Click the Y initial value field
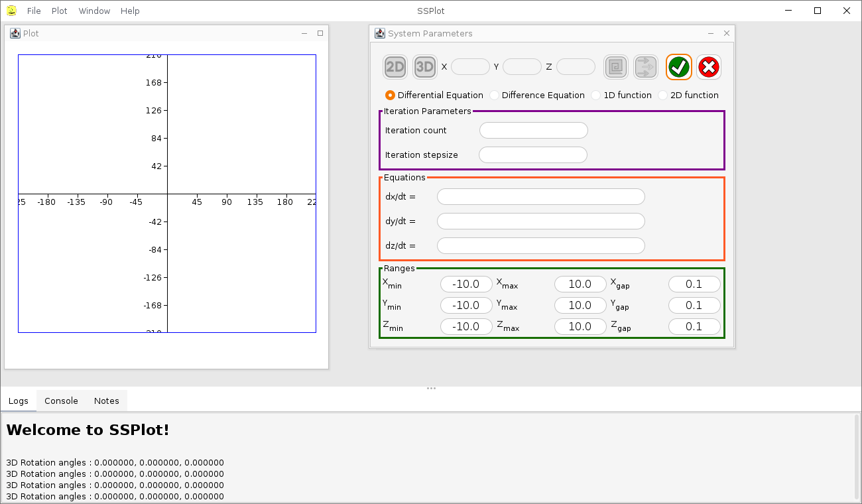Image resolution: width=862 pixels, height=504 pixels. pyautogui.click(x=522, y=66)
